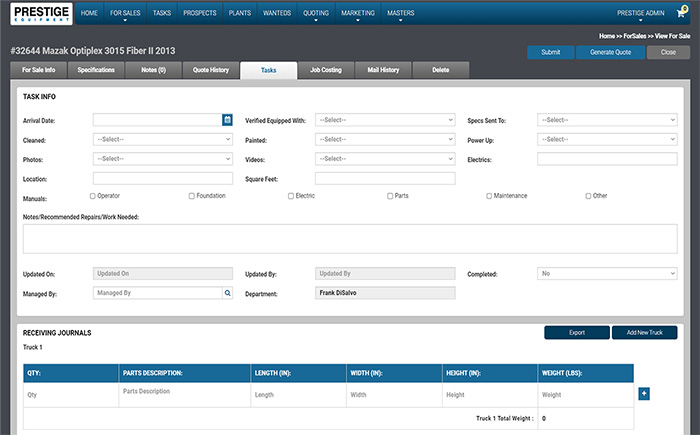Viewport: 700px width, 435px height.
Task: Open the Specs Sent To dropdown
Action: (x=607, y=120)
